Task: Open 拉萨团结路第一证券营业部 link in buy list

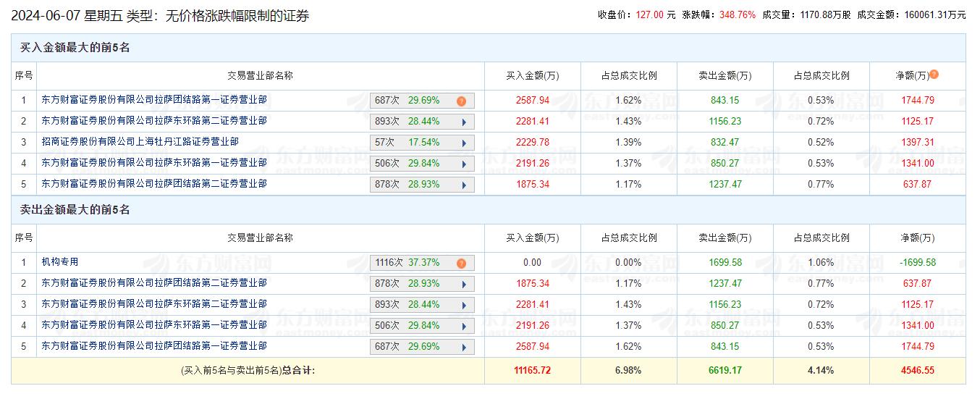Action: 153,100
